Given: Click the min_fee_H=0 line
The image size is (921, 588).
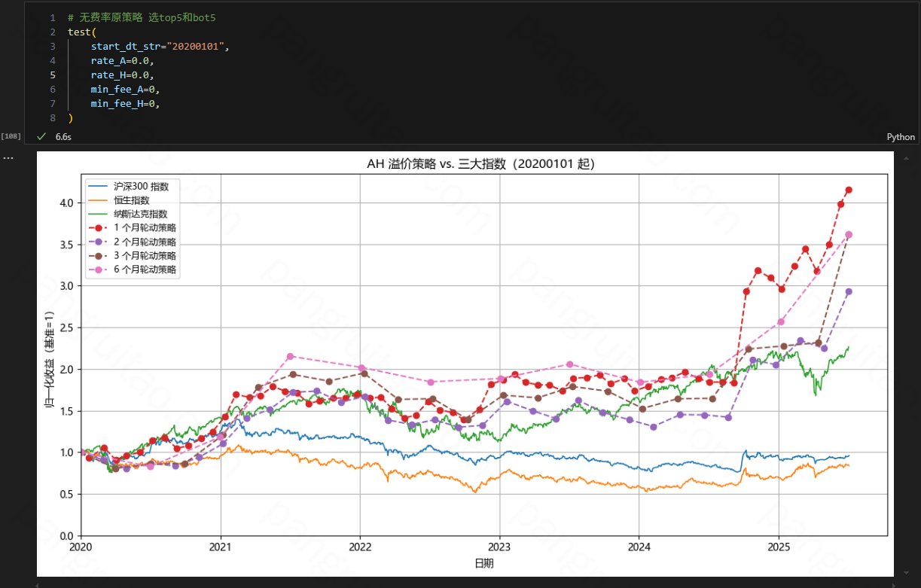Looking at the screenshot, I should pyautogui.click(x=125, y=104).
